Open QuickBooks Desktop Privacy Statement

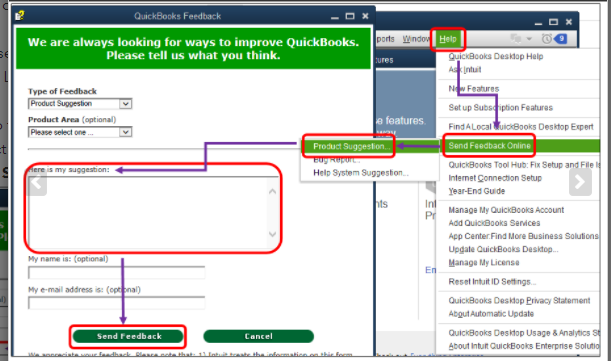pyautogui.click(x=519, y=301)
